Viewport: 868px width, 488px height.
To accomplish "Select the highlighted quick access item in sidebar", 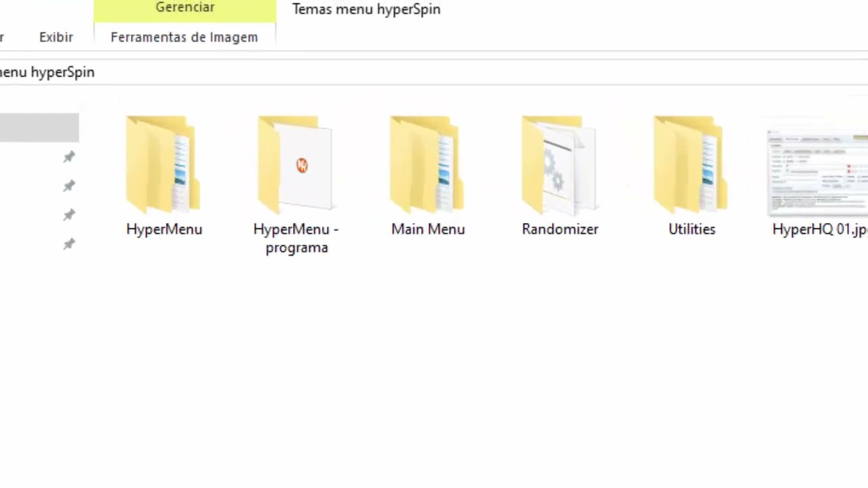I will (39, 127).
